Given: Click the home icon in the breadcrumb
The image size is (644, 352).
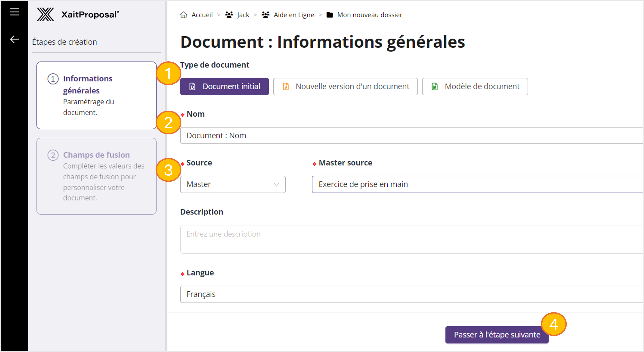Looking at the screenshot, I should tap(184, 15).
